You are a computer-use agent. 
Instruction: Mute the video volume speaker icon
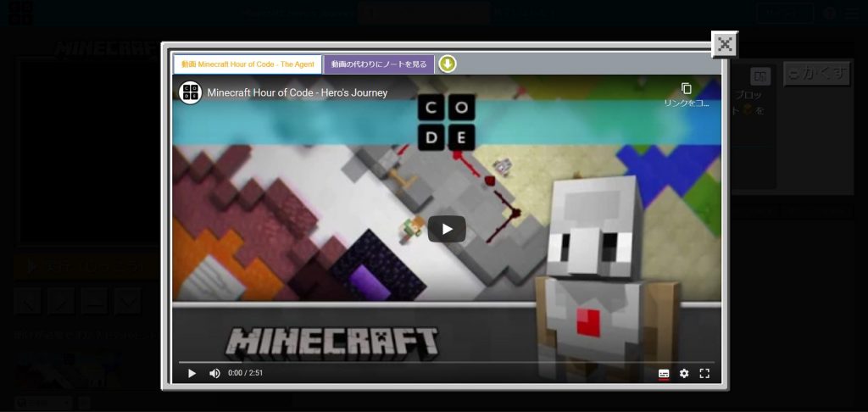click(214, 373)
